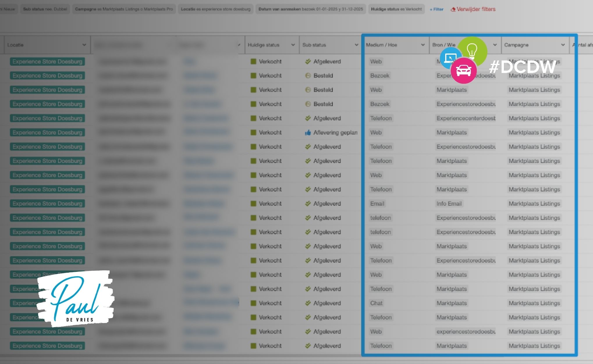Click the green lightbulb icon

coord(472,50)
